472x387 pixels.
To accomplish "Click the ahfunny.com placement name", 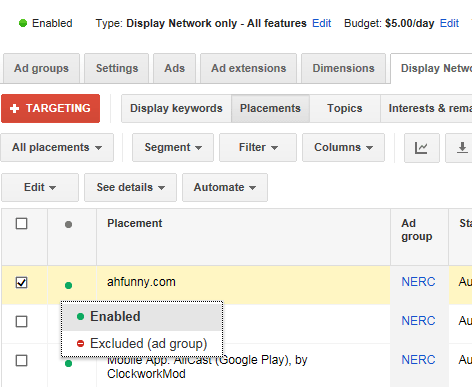I will point(141,282).
